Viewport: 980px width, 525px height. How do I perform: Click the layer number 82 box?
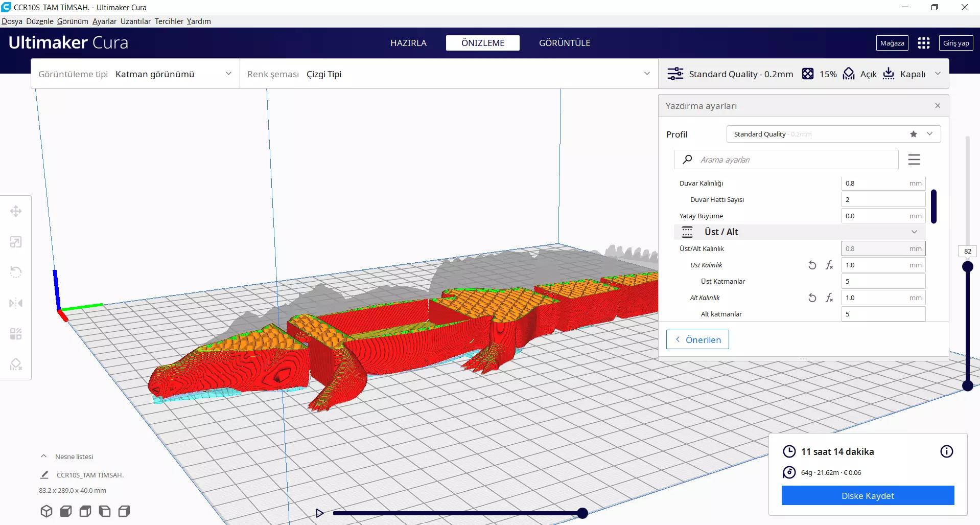click(968, 251)
